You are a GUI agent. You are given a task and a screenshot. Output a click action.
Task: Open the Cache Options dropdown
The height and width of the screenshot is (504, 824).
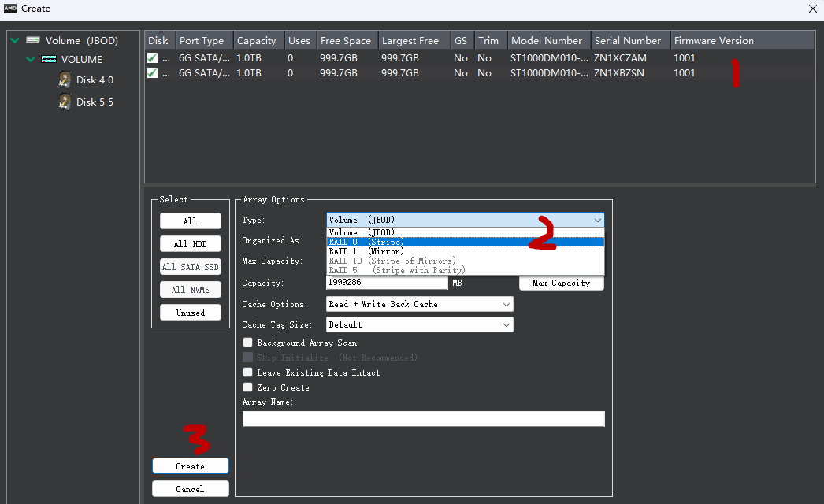click(x=419, y=304)
